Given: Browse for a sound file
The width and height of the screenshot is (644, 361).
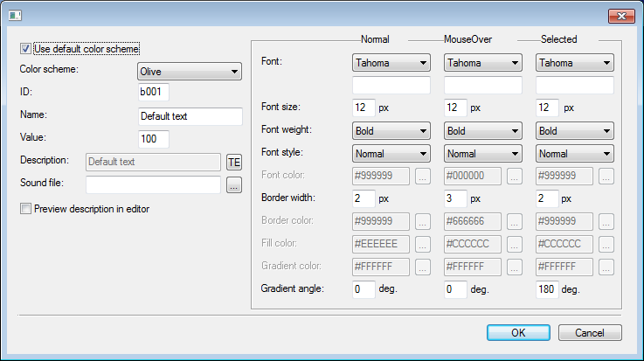Looking at the screenshot, I should pyautogui.click(x=233, y=184).
